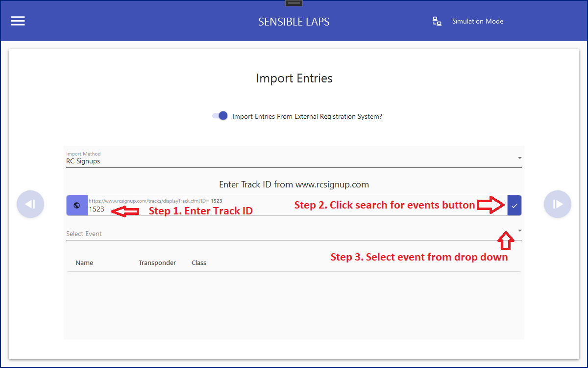Image resolution: width=588 pixels, height=368 pixels.
Task: Click the Simulation Mode text label
Action: [477, 21]
